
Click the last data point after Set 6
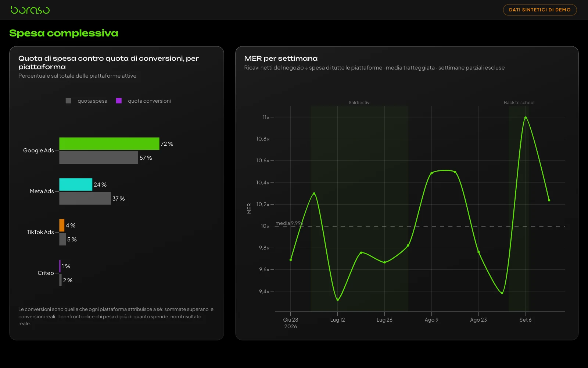click(x=549, y=200)
